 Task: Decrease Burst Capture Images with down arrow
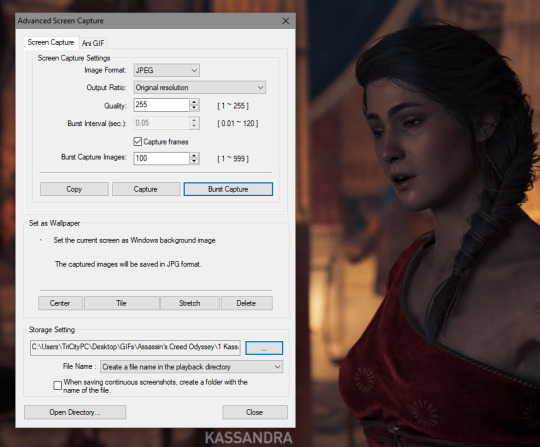coord(194,161)
